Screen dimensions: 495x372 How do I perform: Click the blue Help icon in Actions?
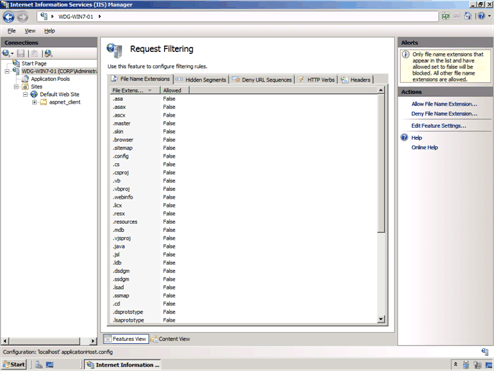(404, 137)
